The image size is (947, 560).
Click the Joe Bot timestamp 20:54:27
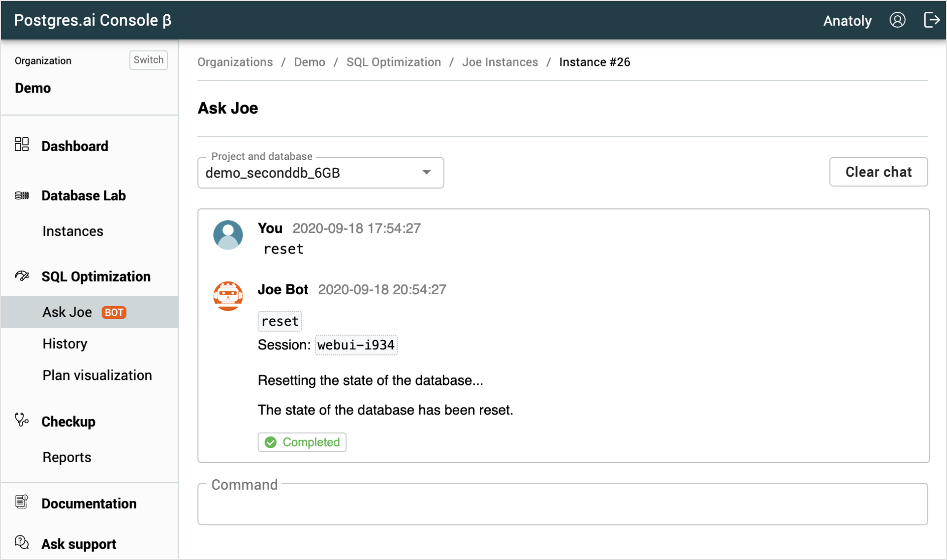pyautogui.click(x=382, y=289)
